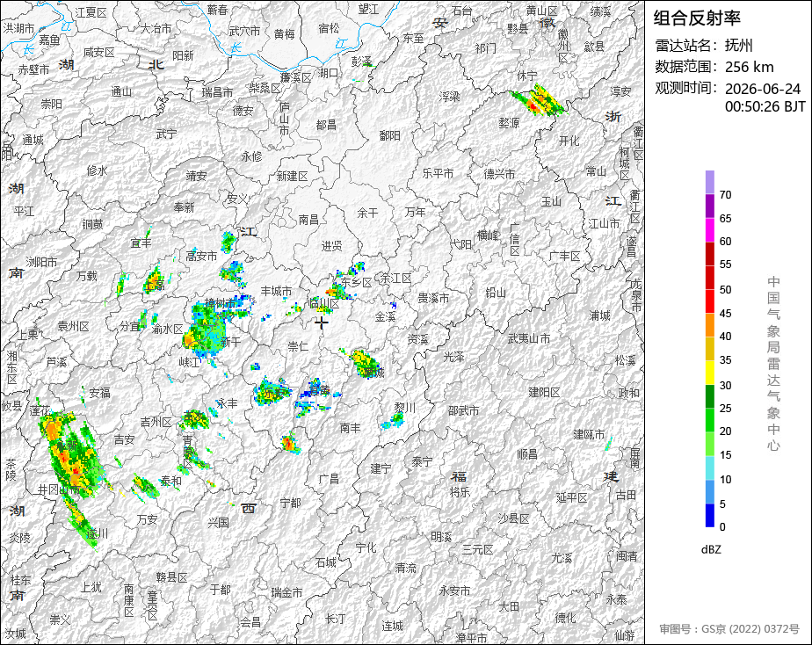Pick the dark blue 0–5 dBZ legend swatch
The image size is (812, 645).
coord(709,516)
